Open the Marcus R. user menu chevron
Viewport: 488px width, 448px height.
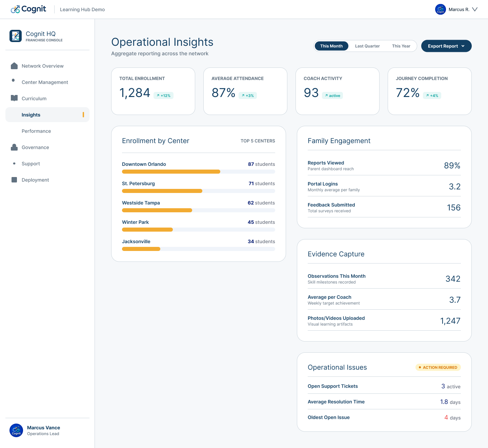coord(475,9)
